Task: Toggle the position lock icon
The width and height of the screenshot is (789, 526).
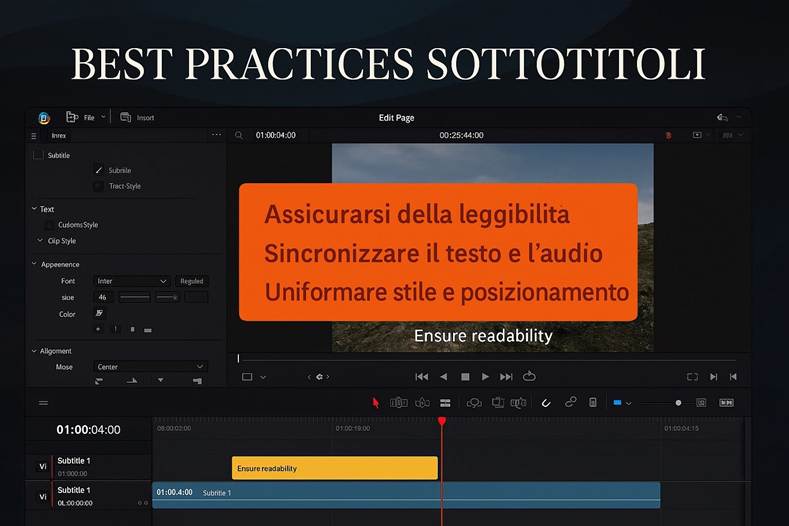Action: click(x=593, y=402)
